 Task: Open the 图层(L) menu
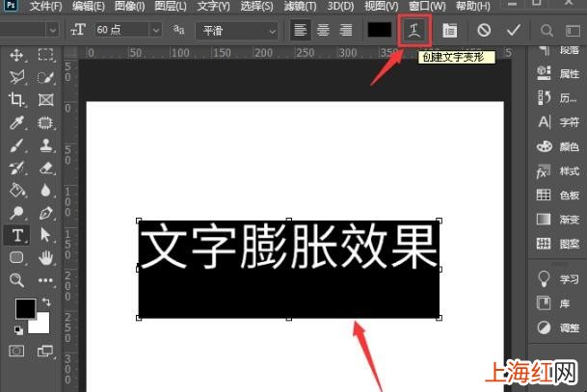coord(171,7)
